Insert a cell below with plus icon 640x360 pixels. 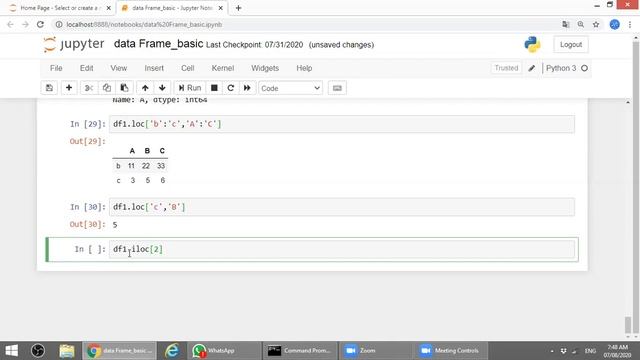point(69,88)
